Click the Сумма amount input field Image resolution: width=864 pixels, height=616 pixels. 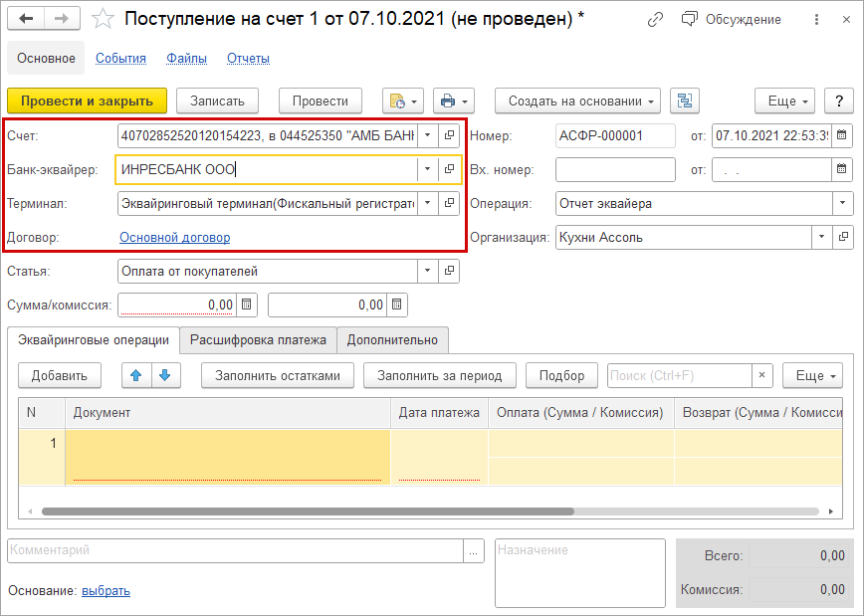177,305
